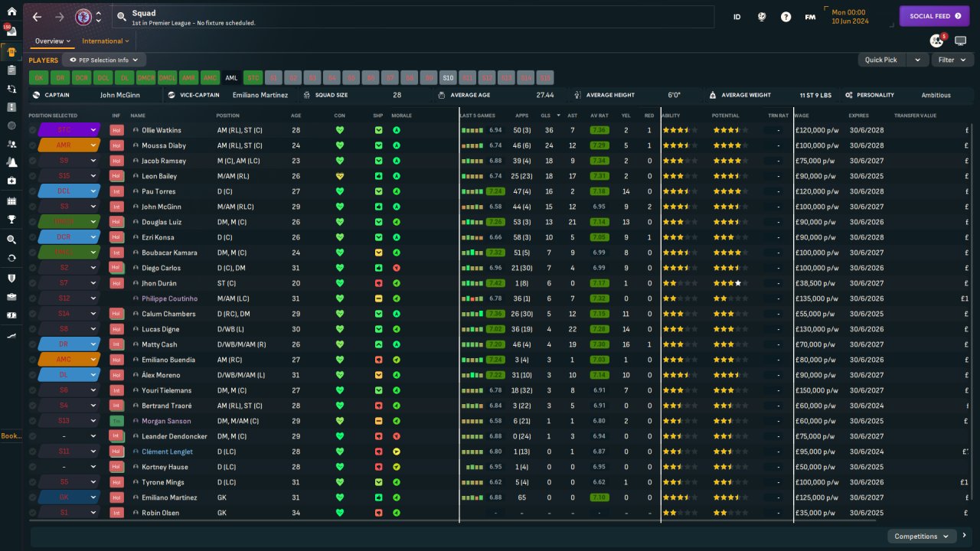Toggle selection circle for Philippe Coutinho
980x551 pixels.
[32, 298]
